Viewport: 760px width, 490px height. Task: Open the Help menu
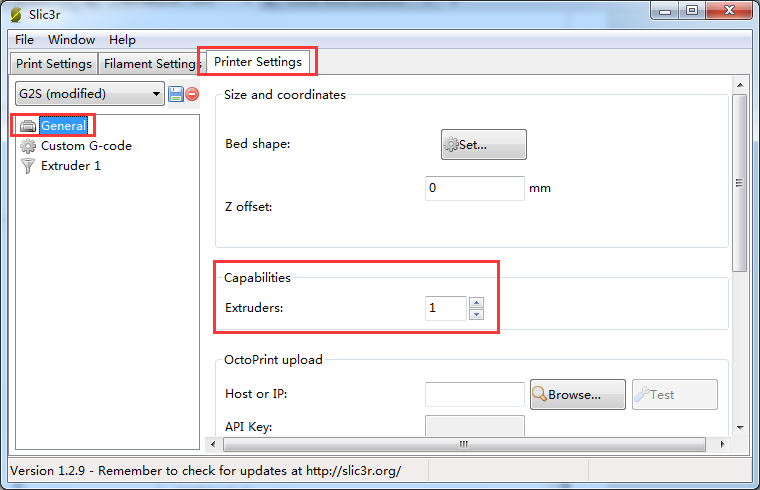click(122, 40)
